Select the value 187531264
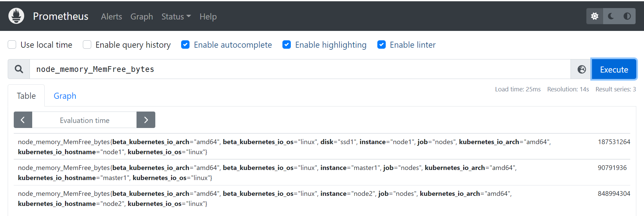 [x=614, y=142]
